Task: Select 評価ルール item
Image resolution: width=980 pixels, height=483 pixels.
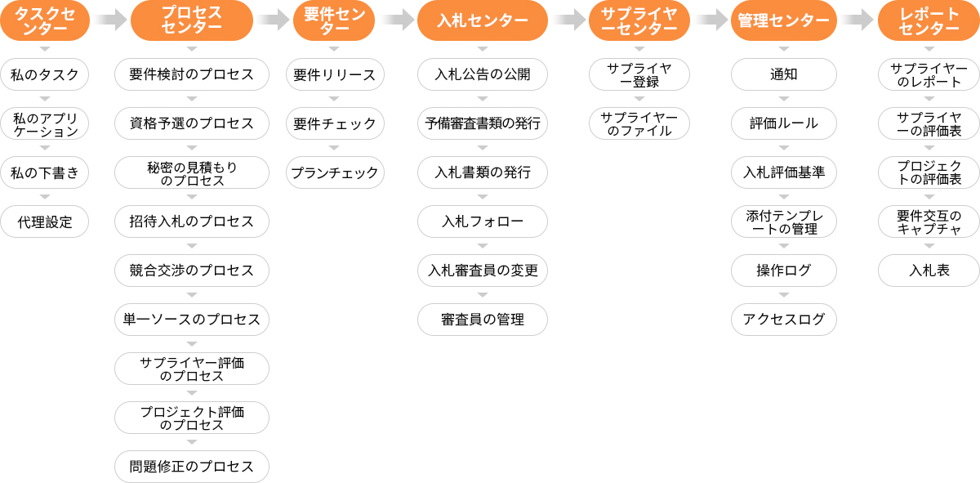Action: coord(783,123)
